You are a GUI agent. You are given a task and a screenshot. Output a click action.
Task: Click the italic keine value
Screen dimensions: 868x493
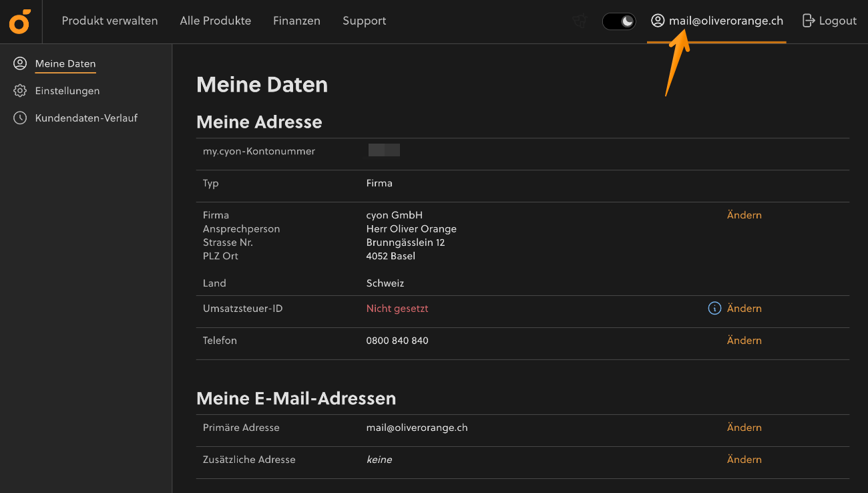point(379,460)
